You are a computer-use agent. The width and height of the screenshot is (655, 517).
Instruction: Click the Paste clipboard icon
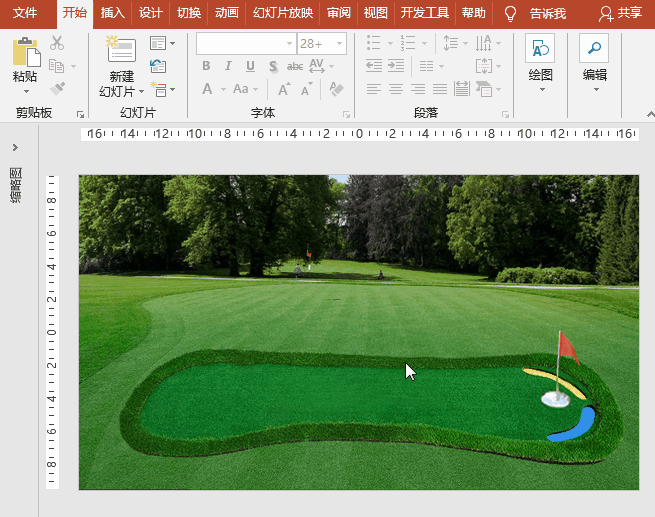(x=26, y=52)
